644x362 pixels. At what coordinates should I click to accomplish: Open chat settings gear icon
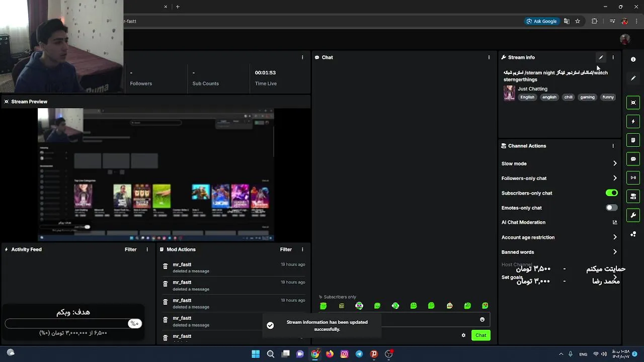click(463, 335)
